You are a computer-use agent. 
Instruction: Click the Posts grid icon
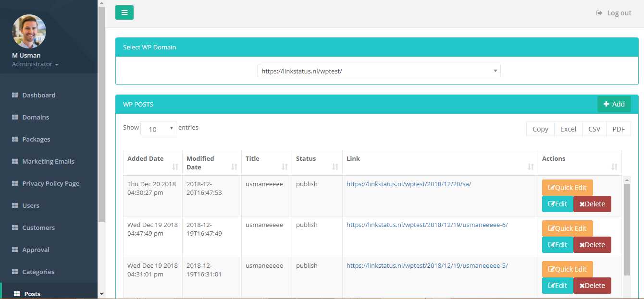tap(17, 294)
